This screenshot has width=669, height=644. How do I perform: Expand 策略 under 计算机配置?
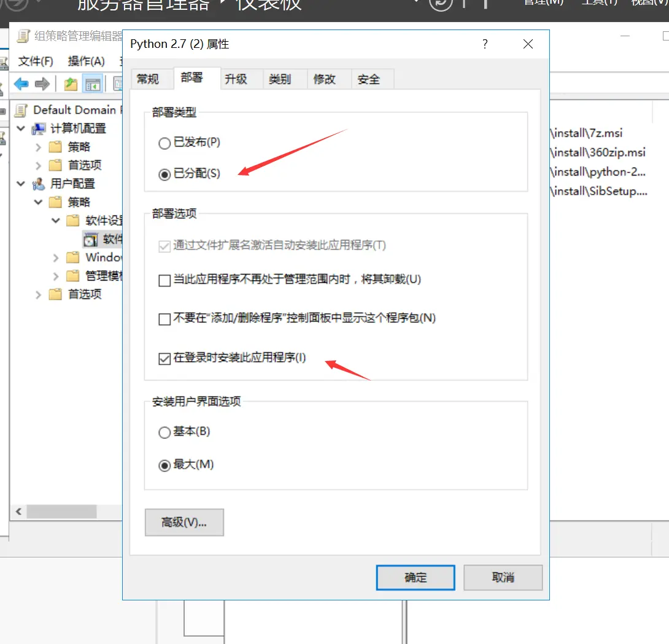(x=39, y=147)
